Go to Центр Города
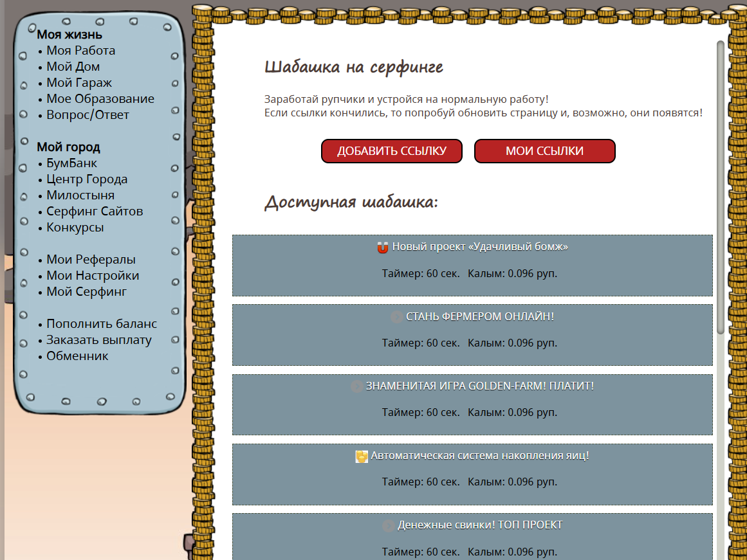Viewport: 747px width, 560px height. click(87, 179)
